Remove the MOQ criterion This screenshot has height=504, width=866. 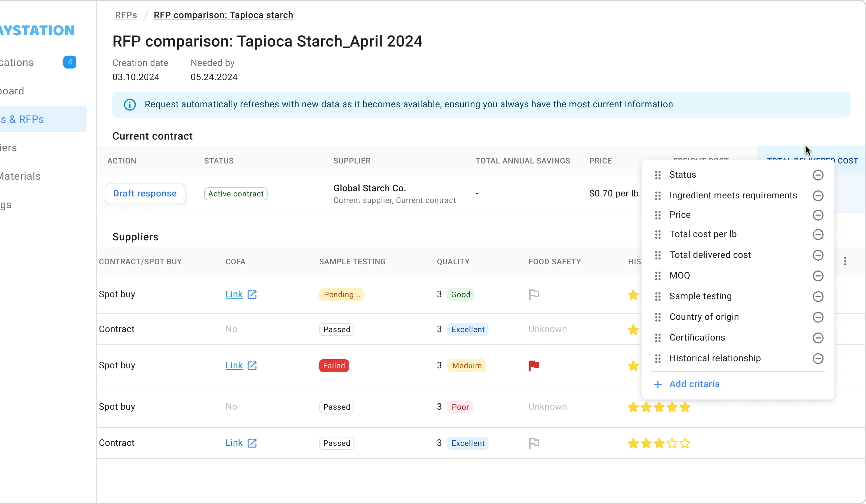818,276
